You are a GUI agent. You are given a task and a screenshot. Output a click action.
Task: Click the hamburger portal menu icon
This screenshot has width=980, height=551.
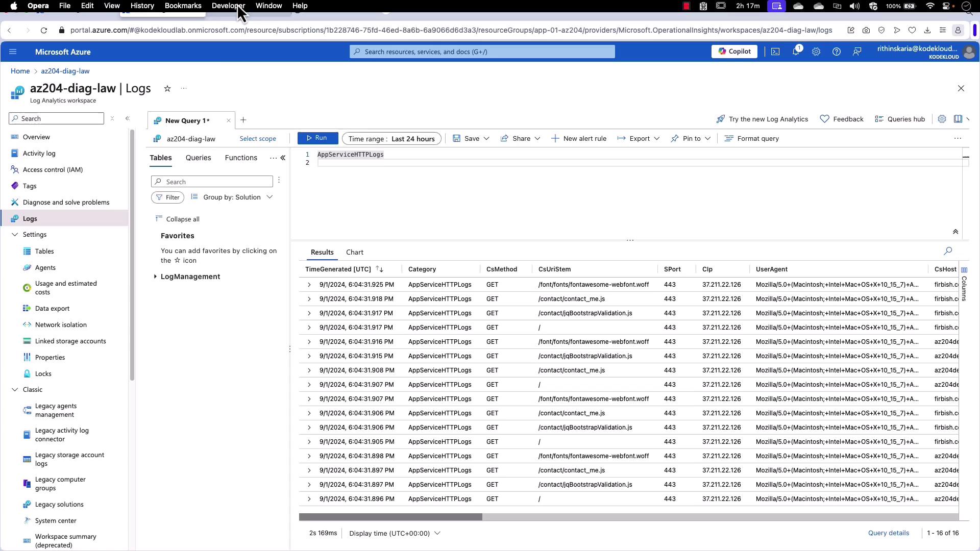tap(13, 52)
